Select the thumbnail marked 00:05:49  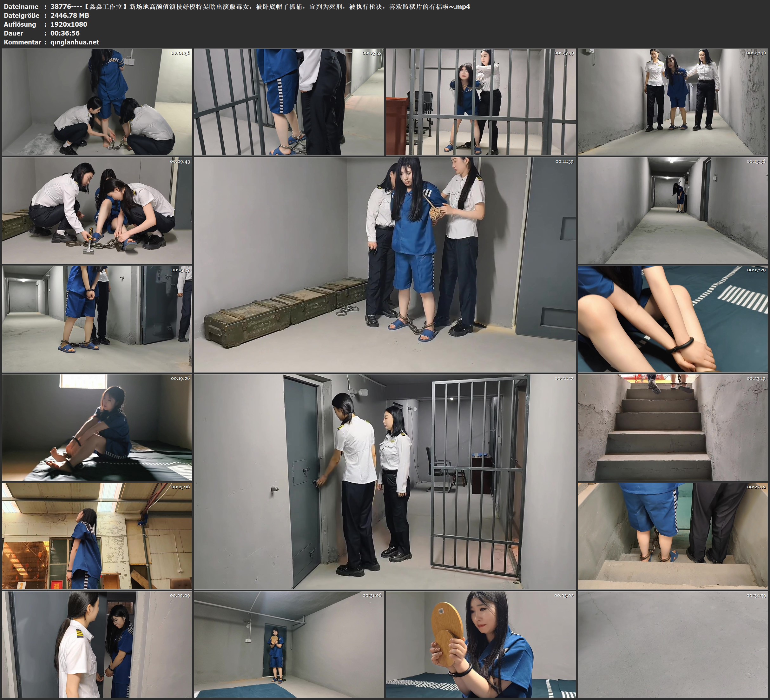pos(480,102)
